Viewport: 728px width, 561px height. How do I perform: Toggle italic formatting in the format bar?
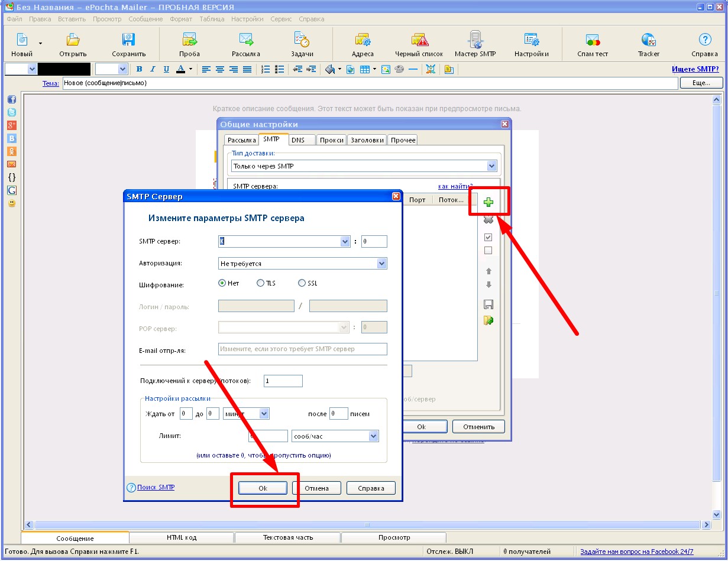tap(153, 69)
